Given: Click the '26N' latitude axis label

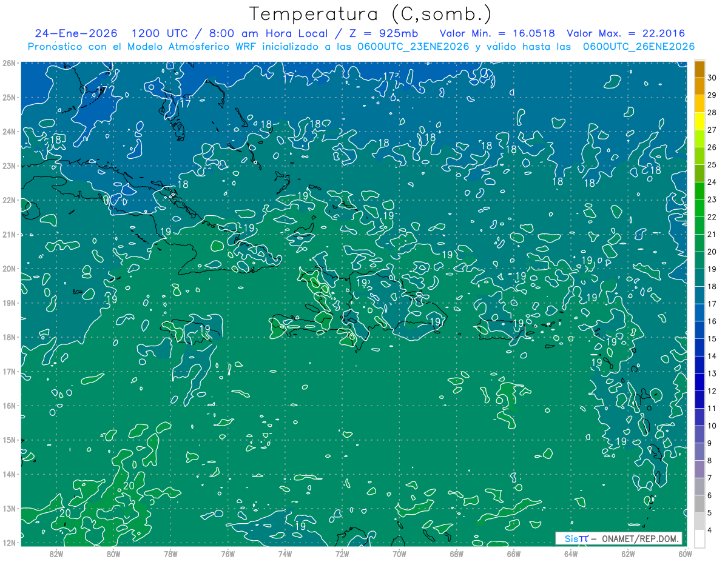Looking at the screenshot, I should [x=8, y=63].
